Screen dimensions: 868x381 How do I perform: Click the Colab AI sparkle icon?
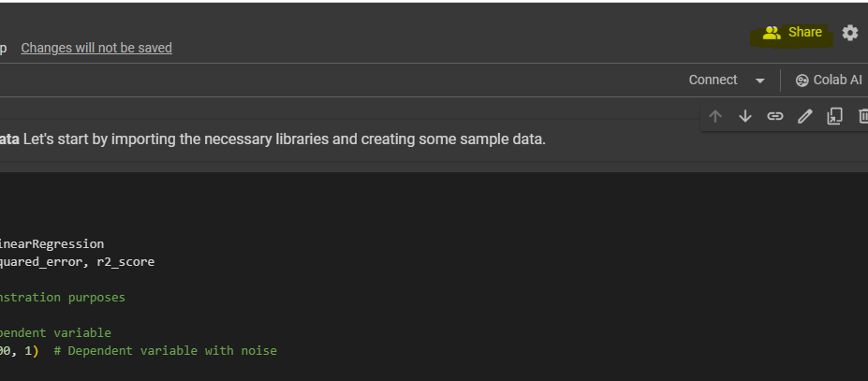click(x=802, y=81)
